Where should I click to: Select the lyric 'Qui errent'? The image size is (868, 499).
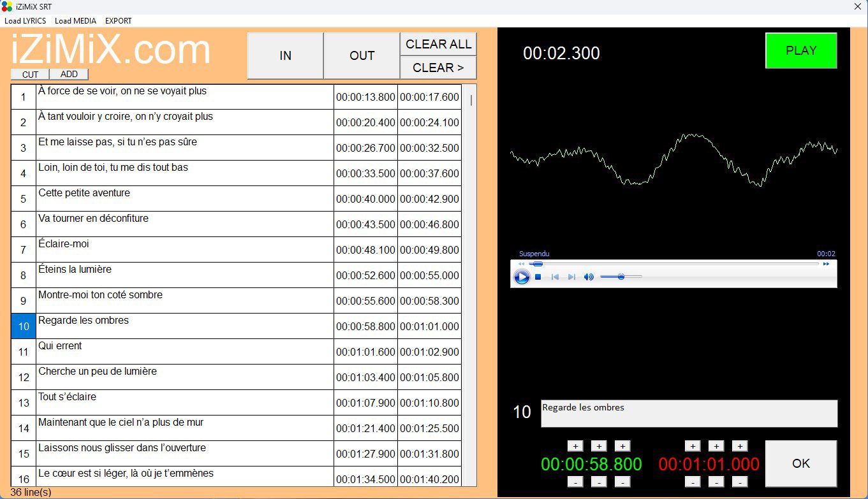click(185, 351)
